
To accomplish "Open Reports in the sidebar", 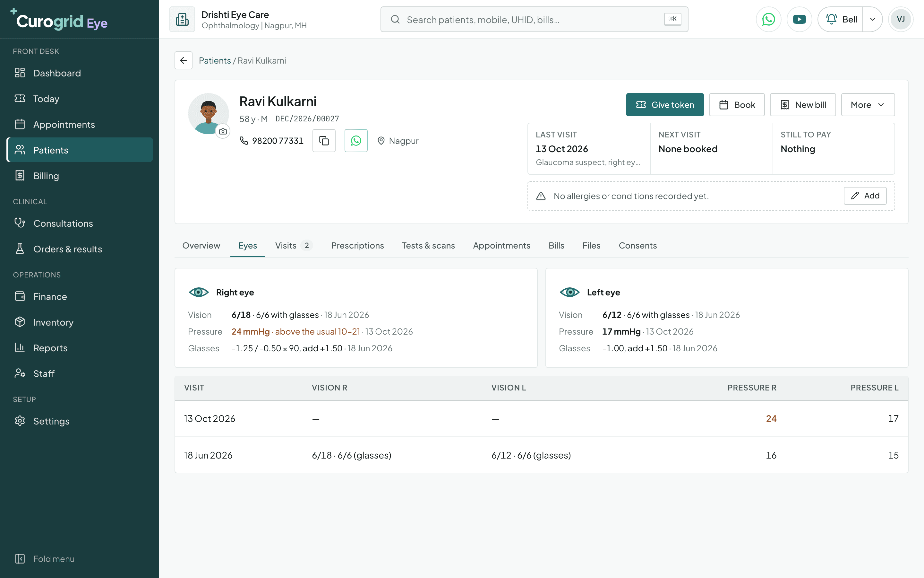I will 80,348.
